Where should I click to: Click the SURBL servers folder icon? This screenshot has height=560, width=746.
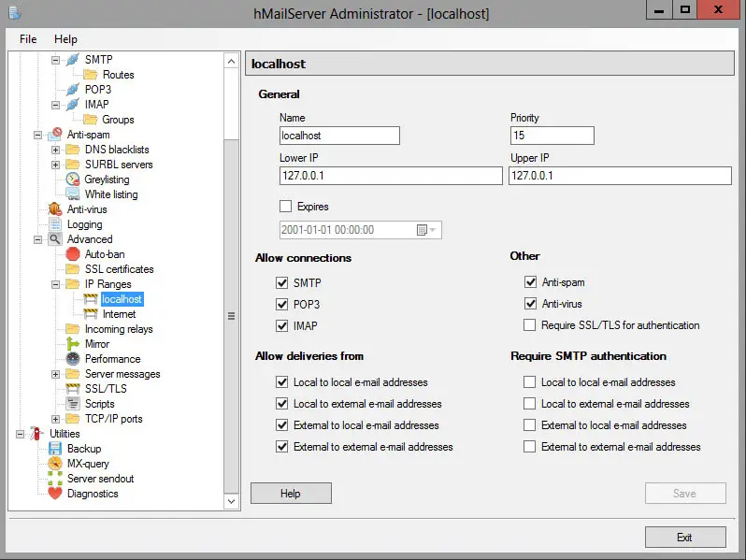point(73,165)
